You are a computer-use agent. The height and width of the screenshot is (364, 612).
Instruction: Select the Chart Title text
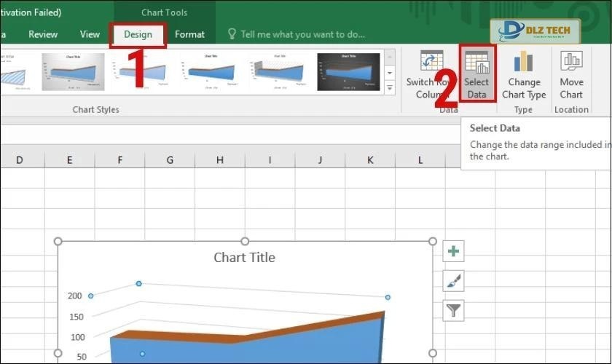point(244,257)
